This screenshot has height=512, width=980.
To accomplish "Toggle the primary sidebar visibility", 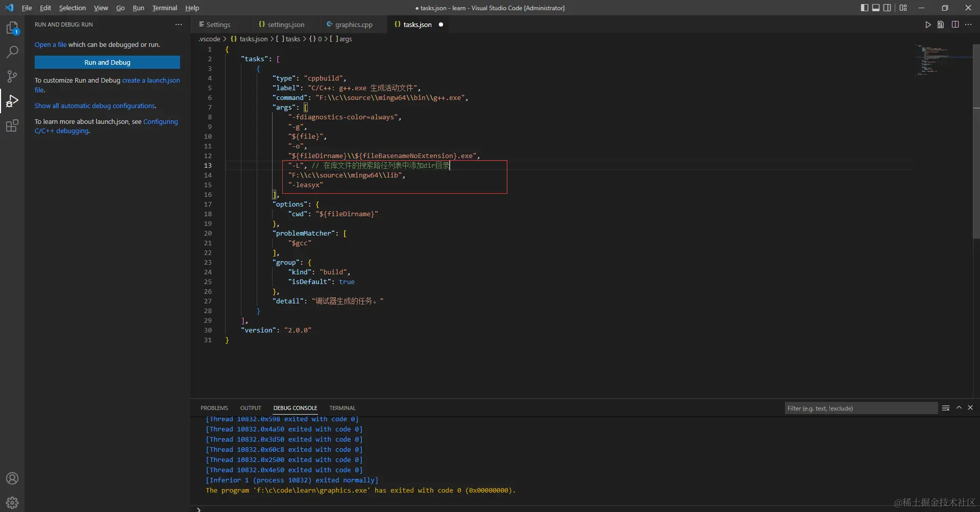I will coord(864,8).
